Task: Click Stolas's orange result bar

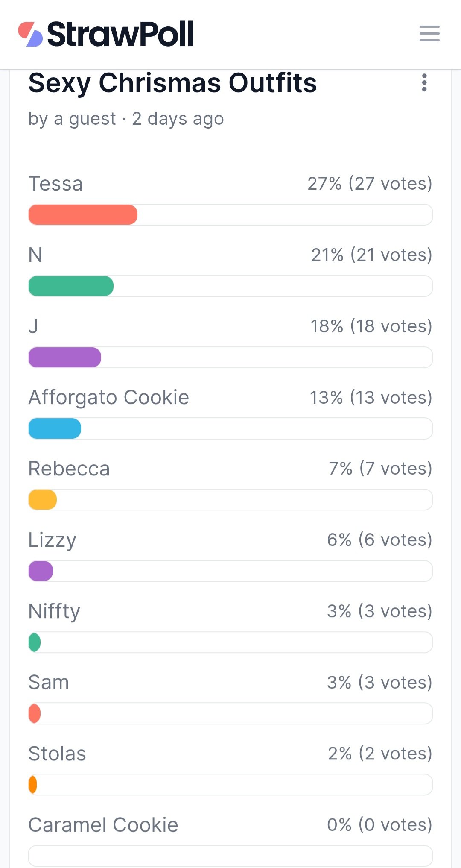Action: 32,785
